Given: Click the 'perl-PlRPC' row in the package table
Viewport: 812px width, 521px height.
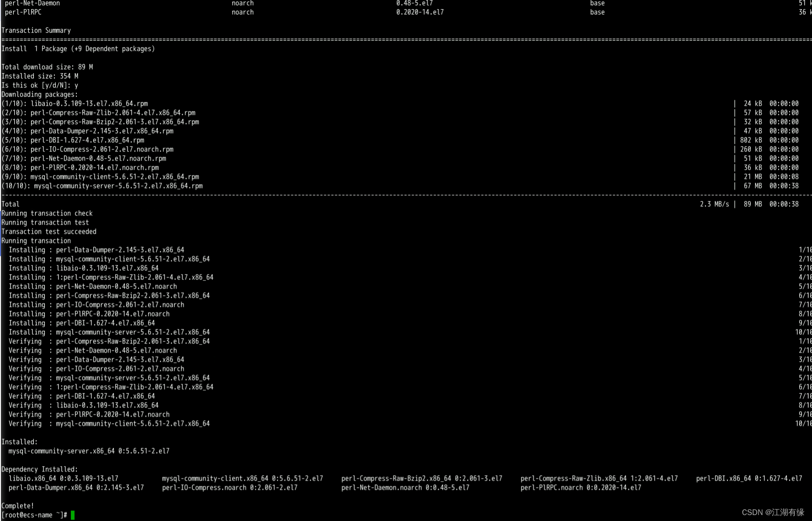Looking at the screenshot, I should [x=408, y=12].
